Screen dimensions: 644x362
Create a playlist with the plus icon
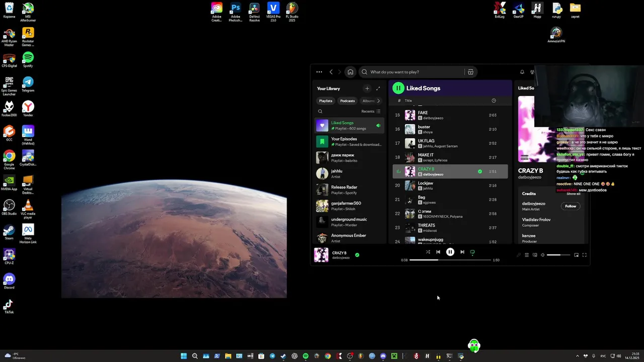tap(367, 88)
